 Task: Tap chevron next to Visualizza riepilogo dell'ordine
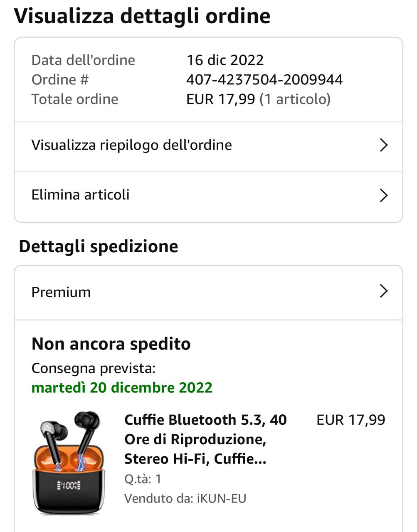pyautogui.click(x=384, y=145)
